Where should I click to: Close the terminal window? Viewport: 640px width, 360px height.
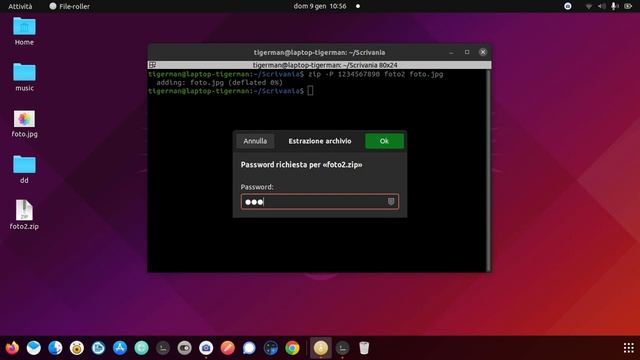point(483,52)
